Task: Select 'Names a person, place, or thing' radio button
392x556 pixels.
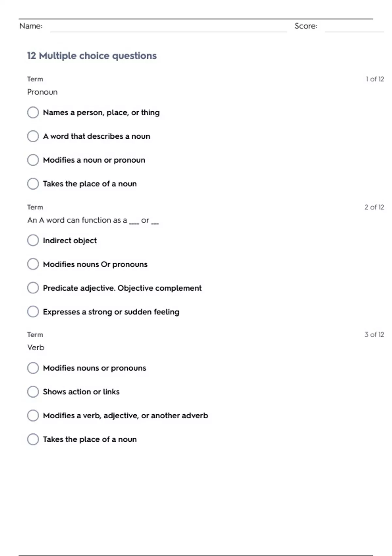Action: point(33,113)
